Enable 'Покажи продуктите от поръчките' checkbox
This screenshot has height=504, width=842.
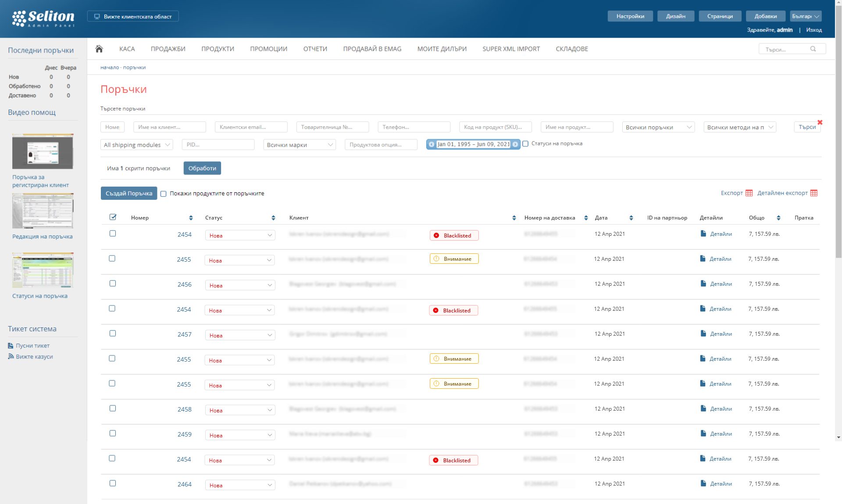[x=164, y=194]
